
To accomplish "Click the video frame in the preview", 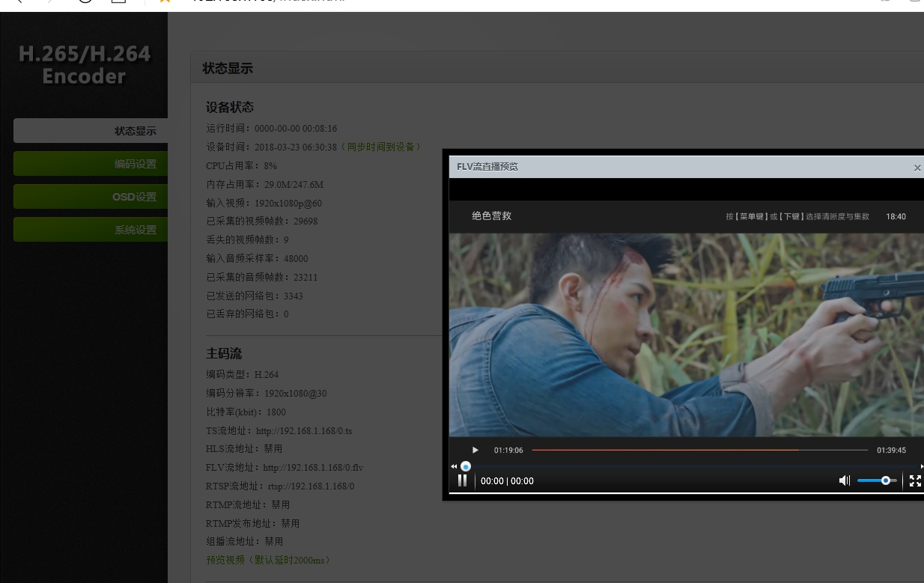I will pyautogui.click(x=686, y=334).
